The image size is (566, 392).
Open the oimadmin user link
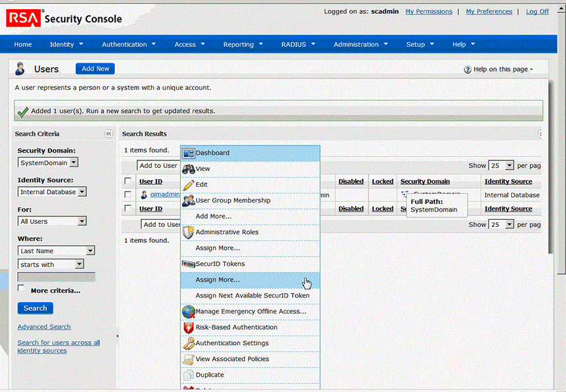[165, 194]
